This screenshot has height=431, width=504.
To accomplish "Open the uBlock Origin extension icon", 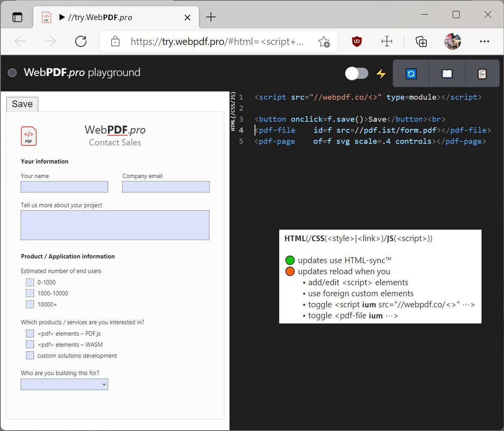I will coord(356,42).
